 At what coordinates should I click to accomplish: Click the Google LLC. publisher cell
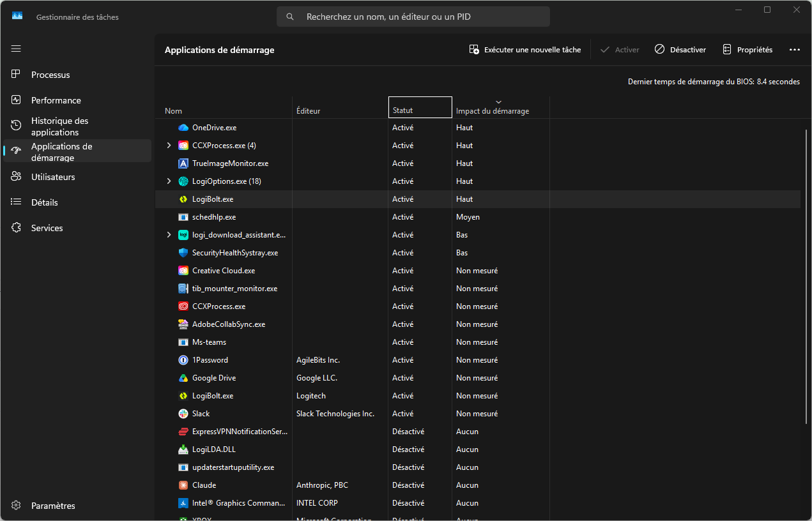[x=317, y=378]
